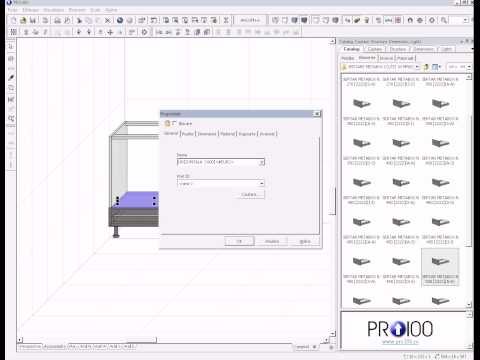Viewport: 480px width, 360px height.
Task: Click the Cancel button in Properties dialog
Action: point(272,241)
